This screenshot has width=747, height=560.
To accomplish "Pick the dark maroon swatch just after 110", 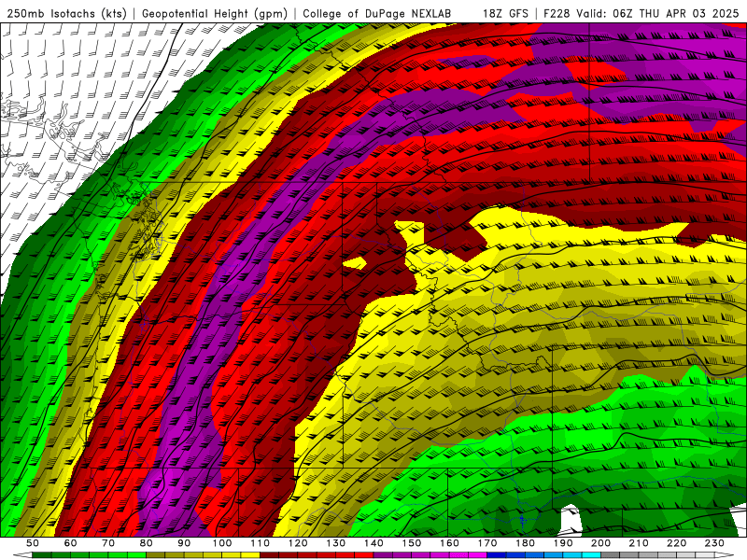I will (x=269, y=555).
